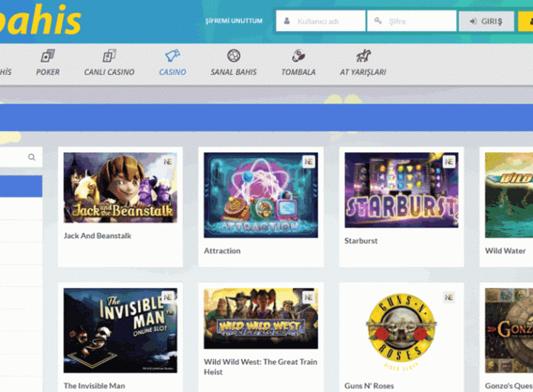Click the 'Wild Water' title text

pyautogui.click(x=505, y=251)
